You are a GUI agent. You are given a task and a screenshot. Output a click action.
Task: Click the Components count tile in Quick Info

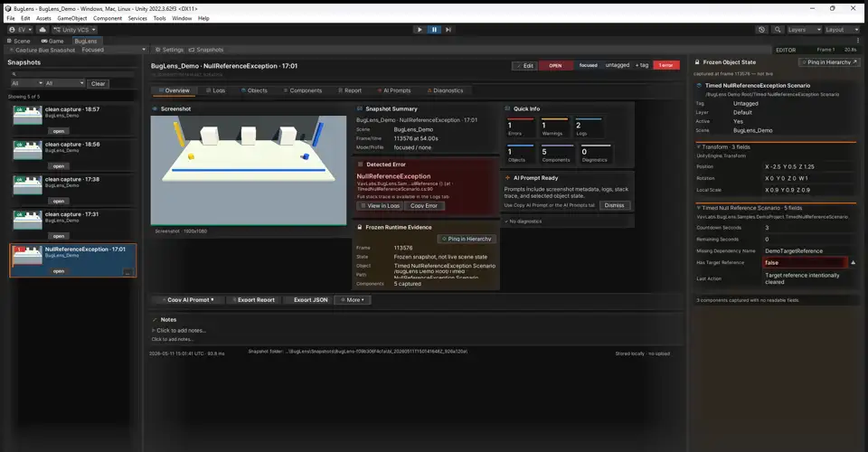(556, 155)
